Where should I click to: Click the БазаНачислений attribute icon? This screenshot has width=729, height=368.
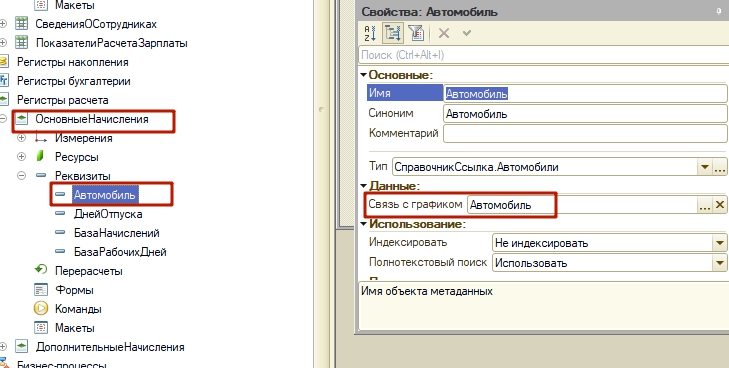60,233
